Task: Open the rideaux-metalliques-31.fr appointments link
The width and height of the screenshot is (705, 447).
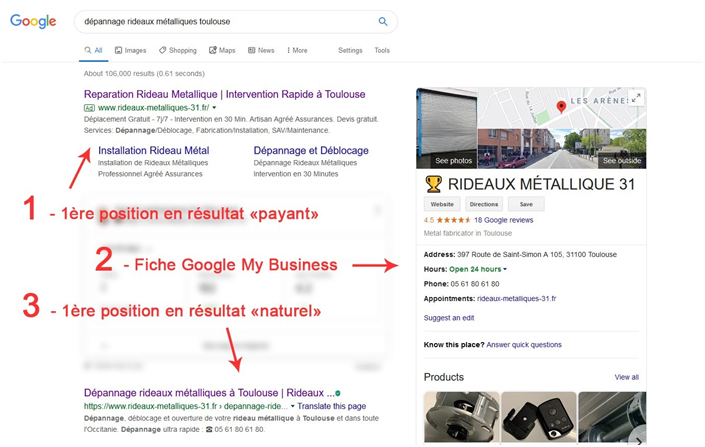Action: click(x=516, y=299)
